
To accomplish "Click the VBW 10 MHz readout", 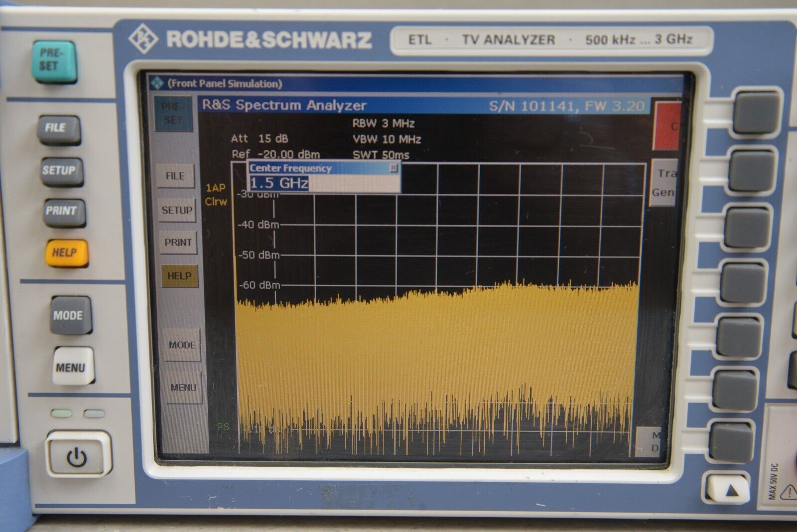I will [x=387, y=139].
